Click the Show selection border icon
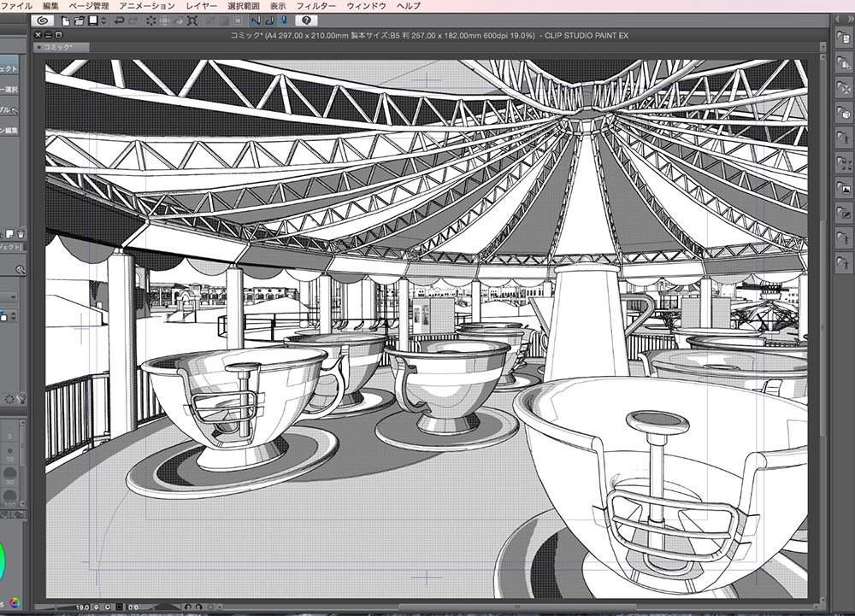The image size is (855, 616). click(238, 21)
